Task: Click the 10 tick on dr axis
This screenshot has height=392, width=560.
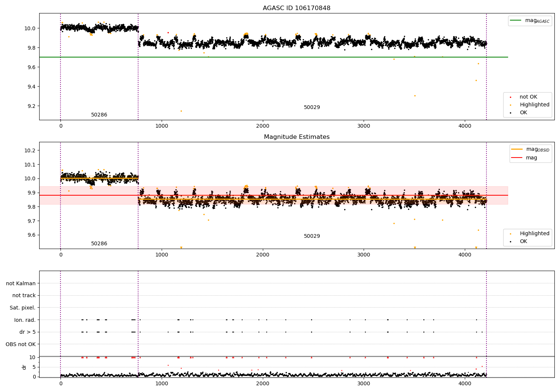Action: [32, 357]
